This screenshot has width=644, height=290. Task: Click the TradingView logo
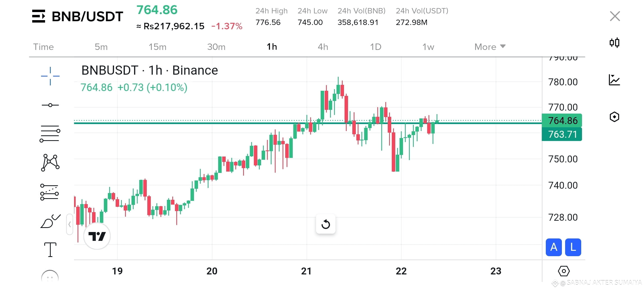coord(97,236)
